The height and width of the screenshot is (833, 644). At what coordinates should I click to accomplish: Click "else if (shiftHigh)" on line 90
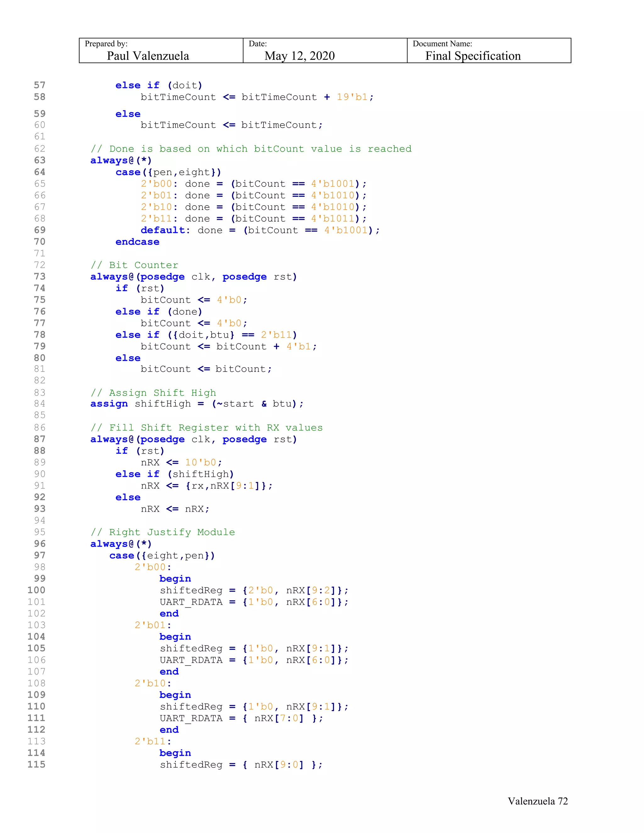pyautogui.click(x=175, y=474)
